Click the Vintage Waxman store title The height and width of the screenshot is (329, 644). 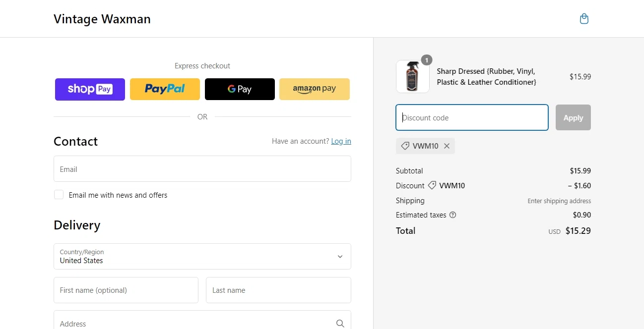pos(102,19)
